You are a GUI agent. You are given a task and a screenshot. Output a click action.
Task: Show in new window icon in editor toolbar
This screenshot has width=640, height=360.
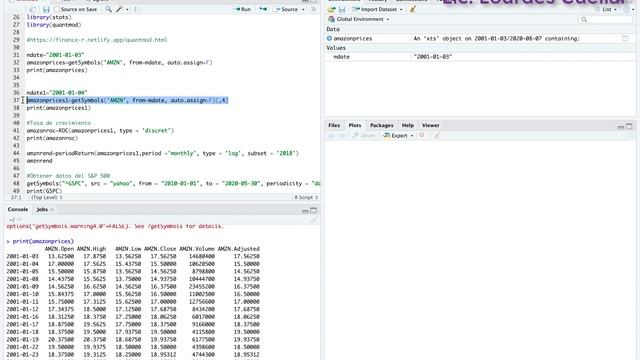(33, 9)
